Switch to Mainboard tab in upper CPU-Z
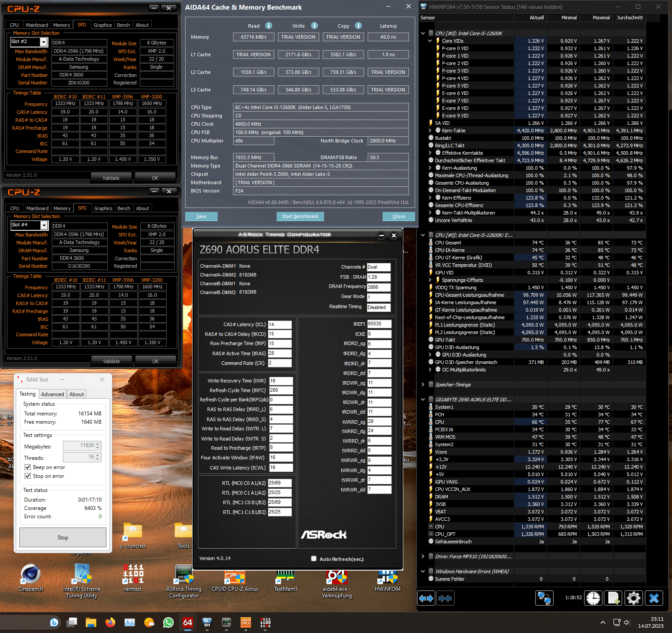The width and height of the screenshot is (672, 633). (37, 25)
